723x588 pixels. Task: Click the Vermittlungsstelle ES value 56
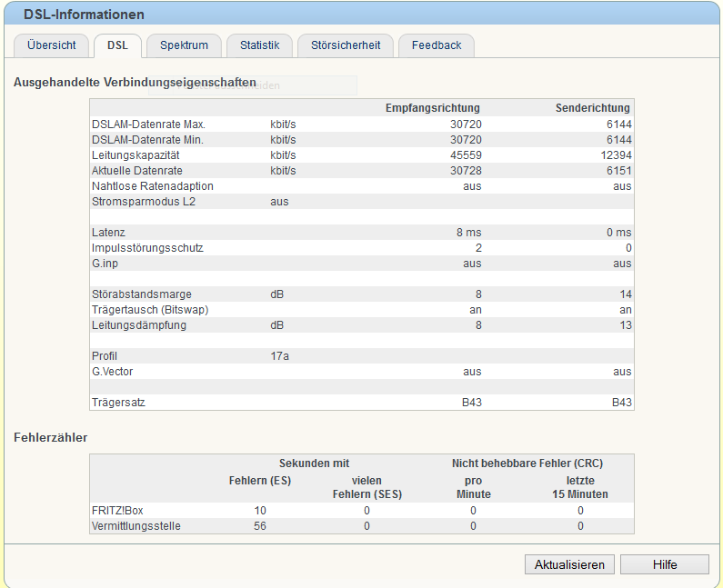pos(260,526)
